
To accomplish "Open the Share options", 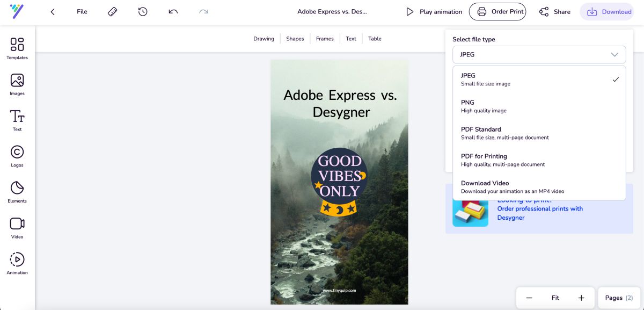I will (x=555, y=11).
